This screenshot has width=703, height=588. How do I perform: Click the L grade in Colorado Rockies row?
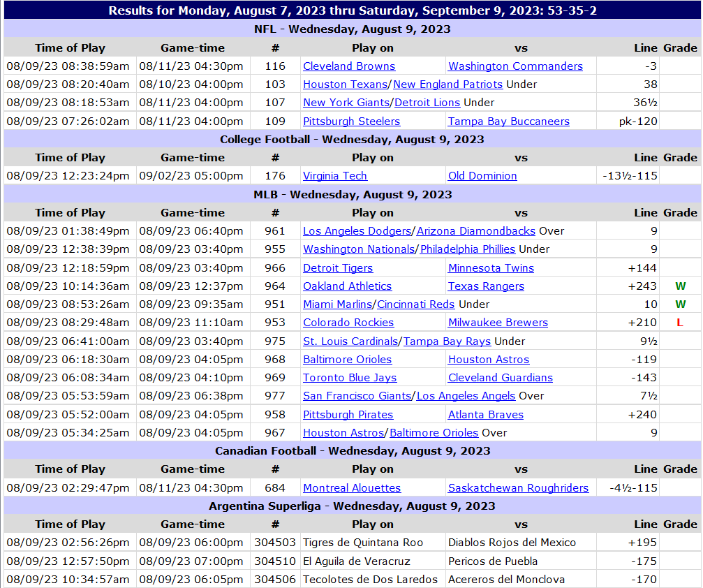[680, 323]
